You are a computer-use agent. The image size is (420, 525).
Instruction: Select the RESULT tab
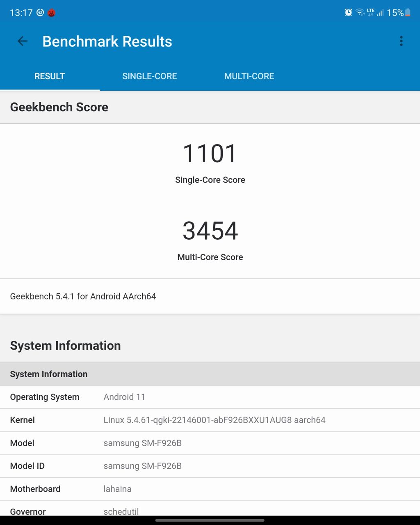pyautogui.click(x=50, y=76)
